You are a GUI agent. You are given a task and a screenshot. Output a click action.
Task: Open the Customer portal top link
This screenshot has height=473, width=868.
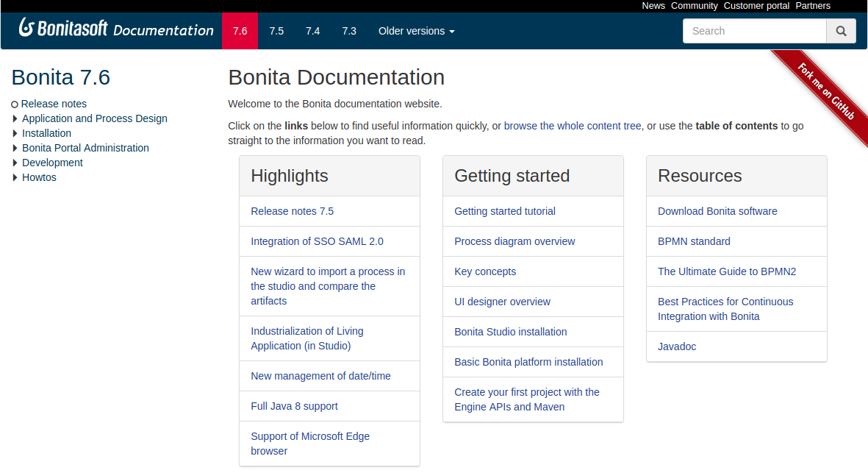tap(756, 6)
